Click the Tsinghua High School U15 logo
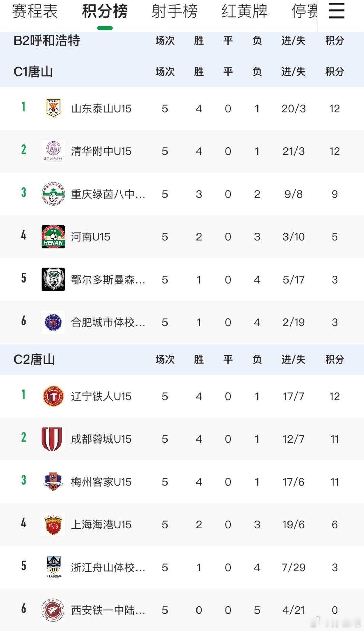This screenshot has height=631, width=364. click(53, 151)
